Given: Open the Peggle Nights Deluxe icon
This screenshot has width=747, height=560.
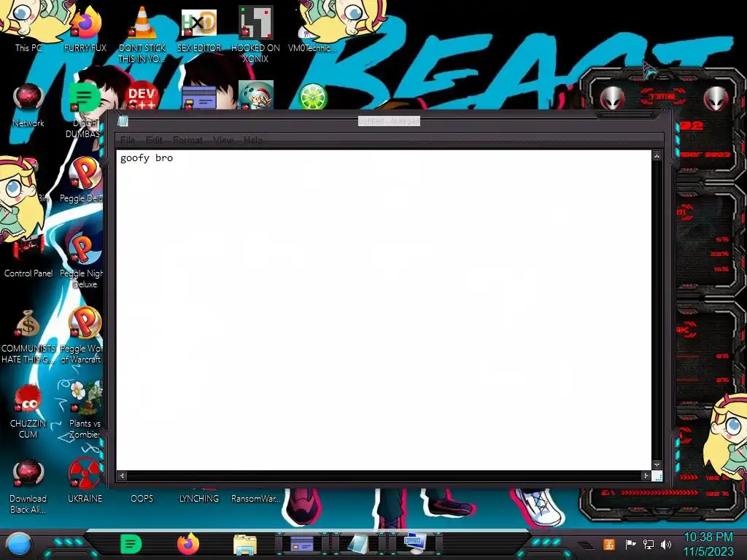Looking at the screenshot, I should (x=85, y=249).
